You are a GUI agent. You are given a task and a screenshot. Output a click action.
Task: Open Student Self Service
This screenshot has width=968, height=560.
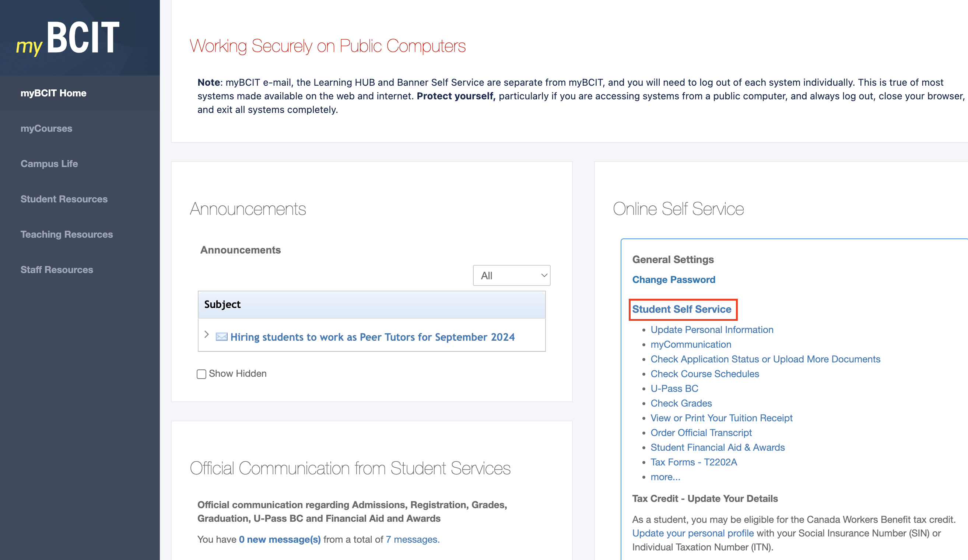coord(682,309)
